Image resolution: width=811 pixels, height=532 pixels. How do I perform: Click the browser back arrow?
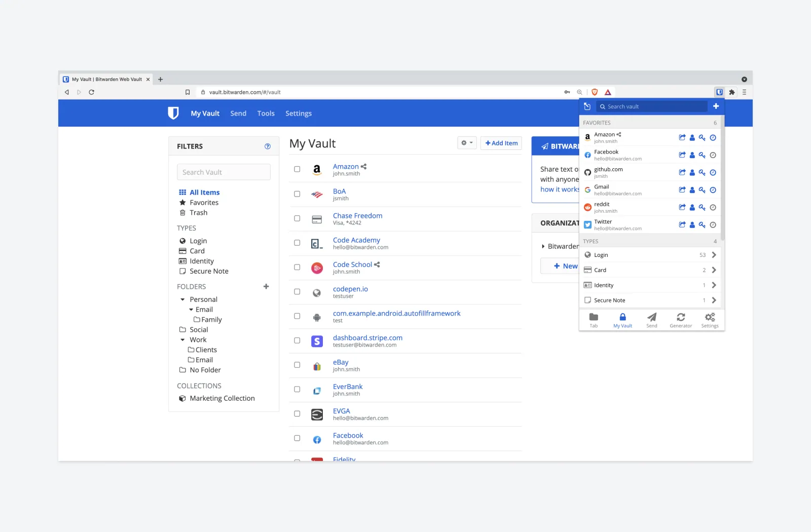(x=66, y=92)
